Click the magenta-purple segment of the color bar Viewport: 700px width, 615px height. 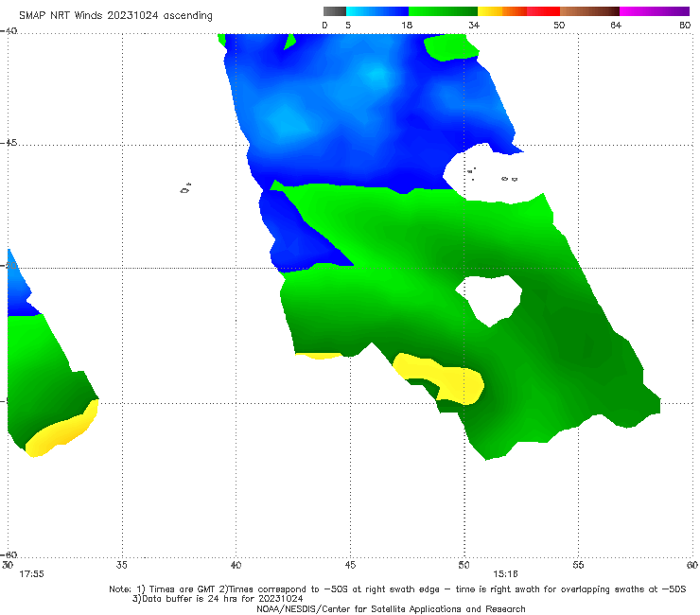(x=655, y=11)
